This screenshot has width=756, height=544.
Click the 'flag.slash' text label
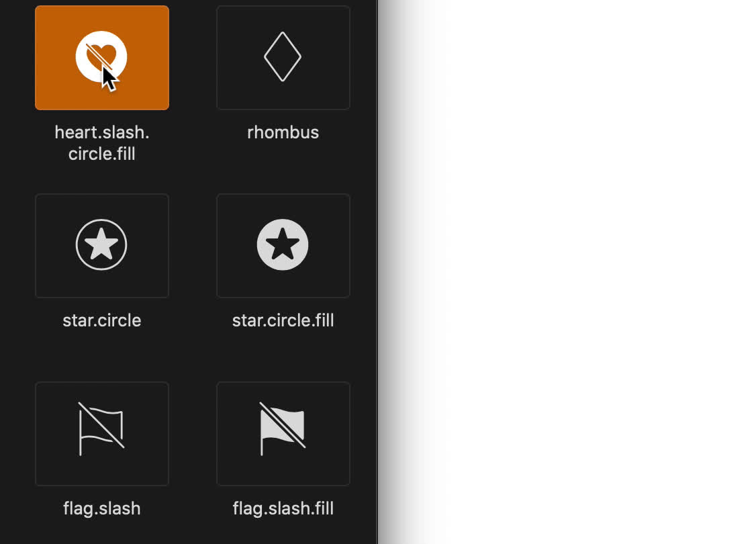tap(102, 508)
